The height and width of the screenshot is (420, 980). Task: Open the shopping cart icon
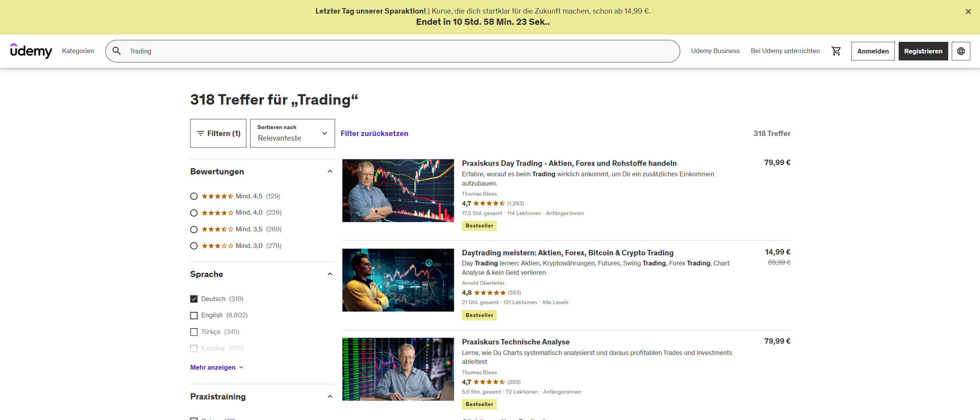tap(836, 51)
